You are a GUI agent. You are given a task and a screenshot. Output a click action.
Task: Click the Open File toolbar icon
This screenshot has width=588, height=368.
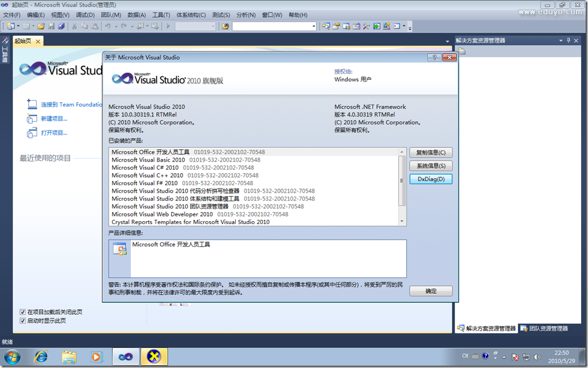point(42,26)
